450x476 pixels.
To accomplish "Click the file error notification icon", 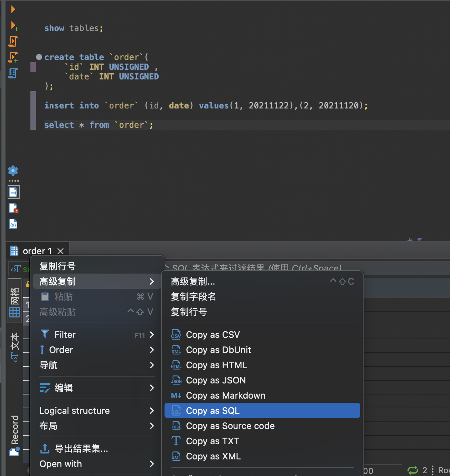I will [13, 208].
